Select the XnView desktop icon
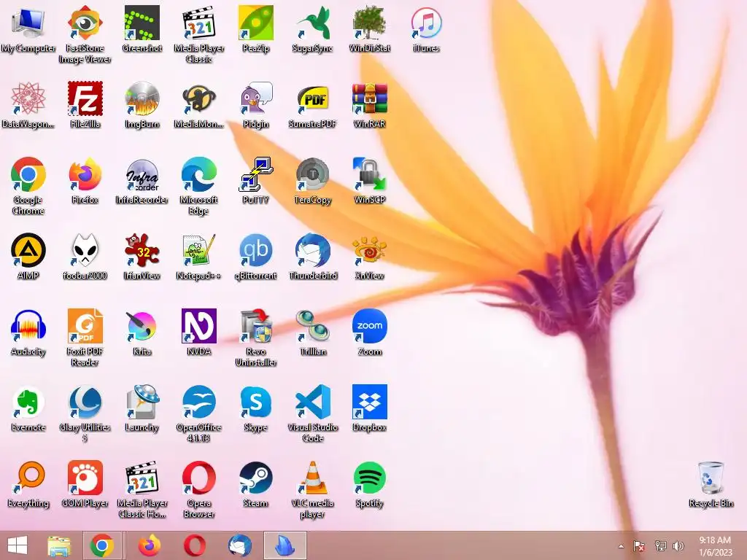The height and width of the screenshot is (560, 747). coord(370,250)
